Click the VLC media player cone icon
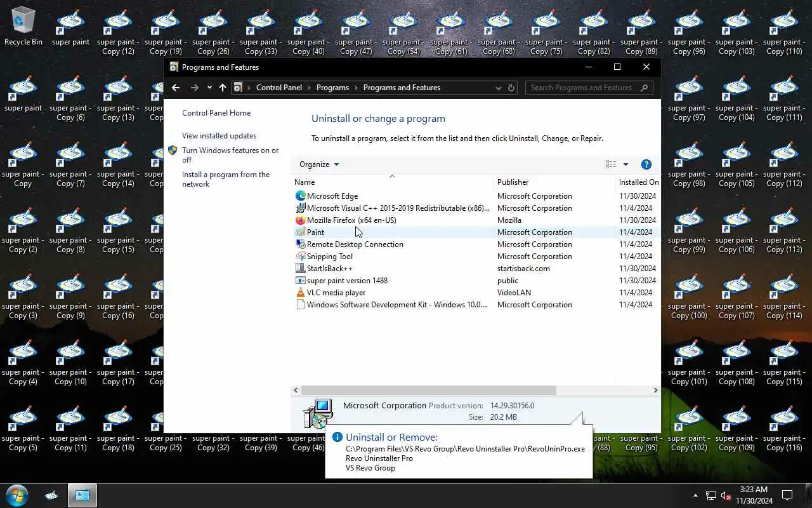The width and height of the screenshot is (812, 508). (x=301, y=293)
